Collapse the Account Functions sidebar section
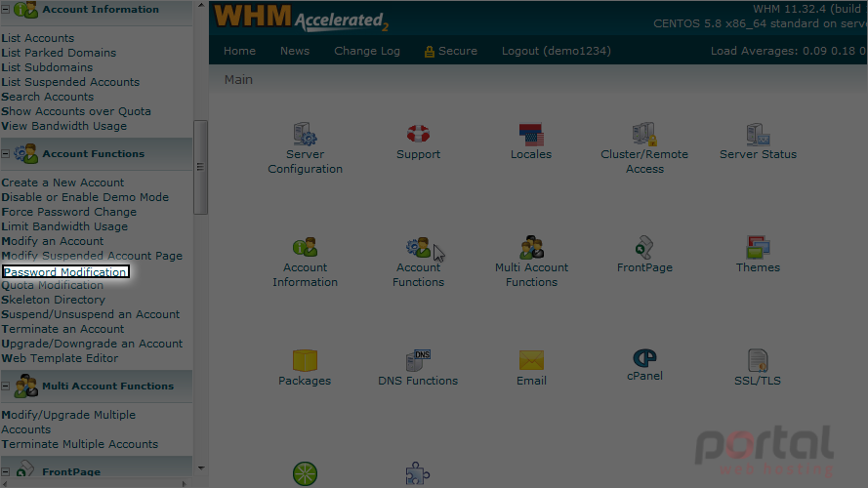Screen dimensions: 868x488 6,154
